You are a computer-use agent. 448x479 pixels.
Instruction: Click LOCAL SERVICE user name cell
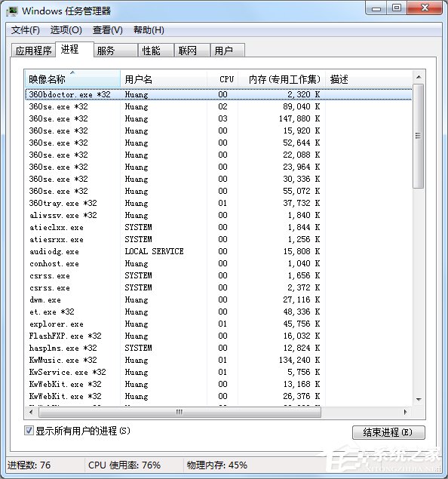pyautogui.click(x=154, y=251)
